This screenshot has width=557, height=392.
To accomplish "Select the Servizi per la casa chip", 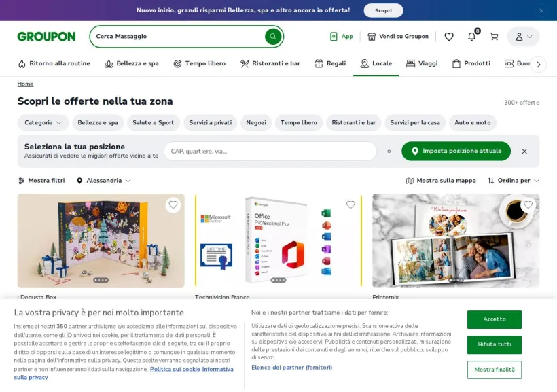I will pyautogui.click(x=415, y=122).
